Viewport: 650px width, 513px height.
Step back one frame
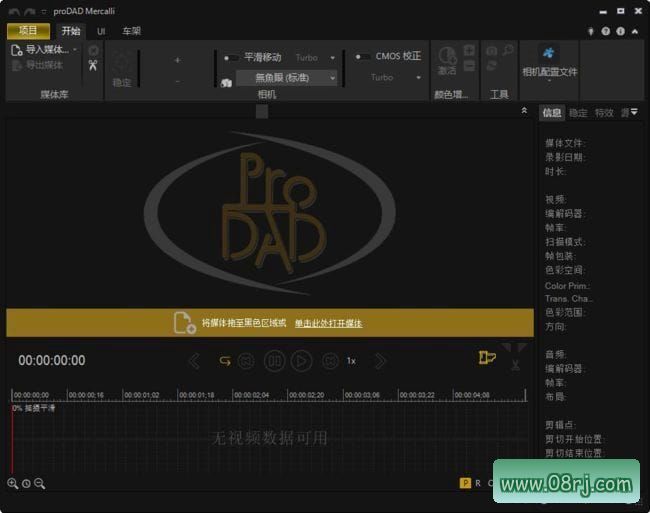coord(246,361)
